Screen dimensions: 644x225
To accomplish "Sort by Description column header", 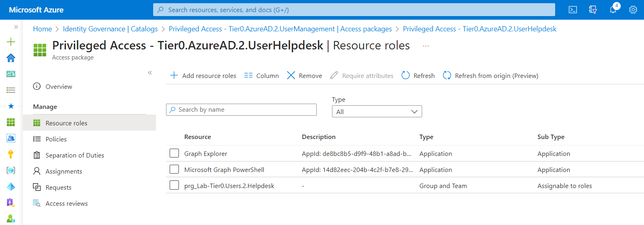I will click(318, 137).
